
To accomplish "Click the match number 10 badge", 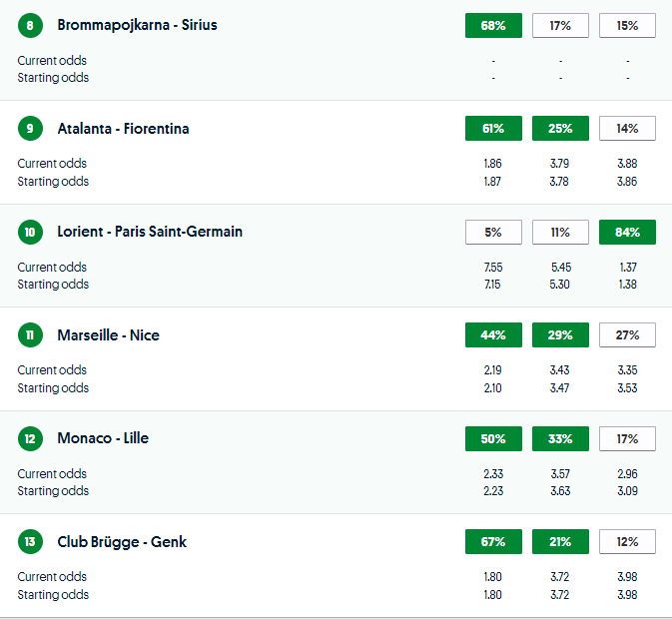I will click(x=30, y=233).
